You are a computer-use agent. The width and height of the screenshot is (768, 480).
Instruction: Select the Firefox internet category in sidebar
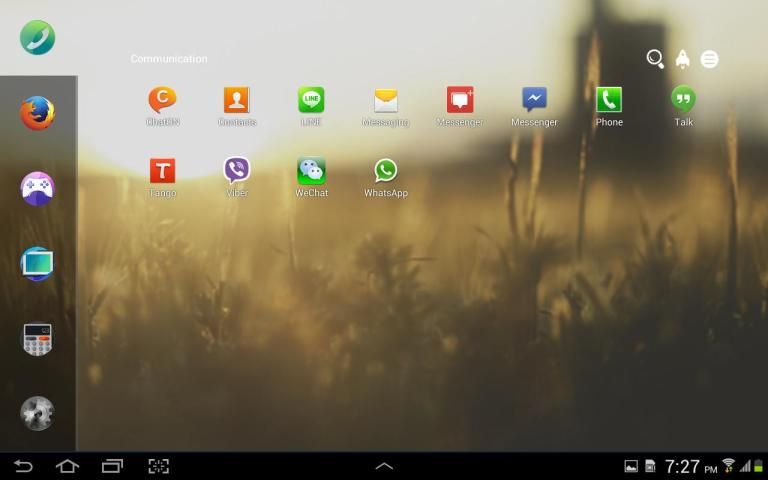37,113
